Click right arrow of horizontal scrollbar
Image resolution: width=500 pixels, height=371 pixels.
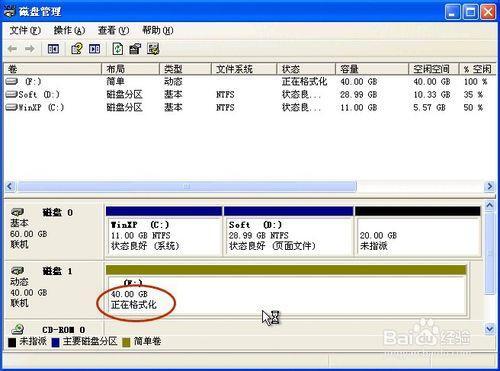pyautogui.click(x=490, y=186)
